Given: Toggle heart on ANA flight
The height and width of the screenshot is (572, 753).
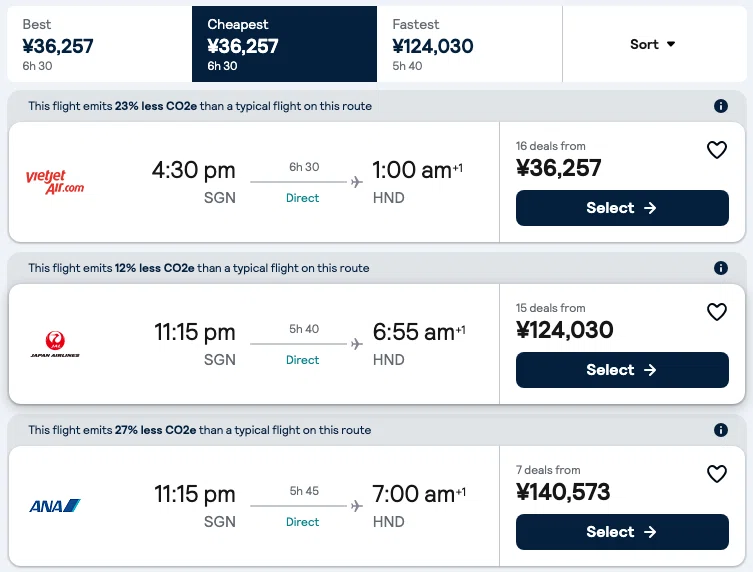Looking at the screenshot, I should click(x=717, y=474).
